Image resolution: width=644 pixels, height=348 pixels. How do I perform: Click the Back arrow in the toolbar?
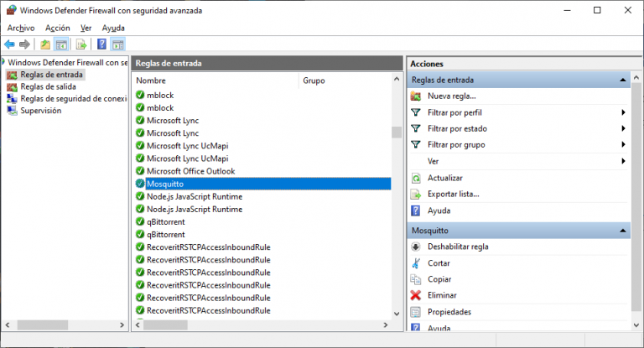click(x=9, y=44)
